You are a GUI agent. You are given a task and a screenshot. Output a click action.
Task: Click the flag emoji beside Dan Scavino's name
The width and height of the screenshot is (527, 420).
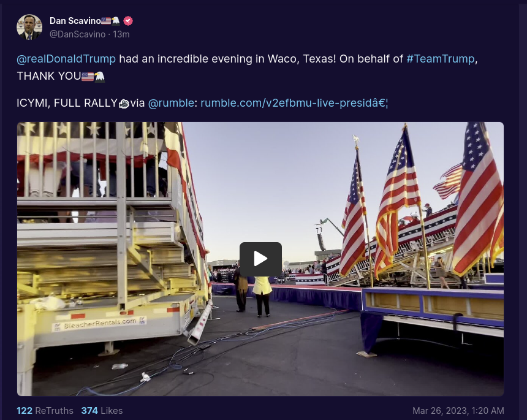click(106, 21)
